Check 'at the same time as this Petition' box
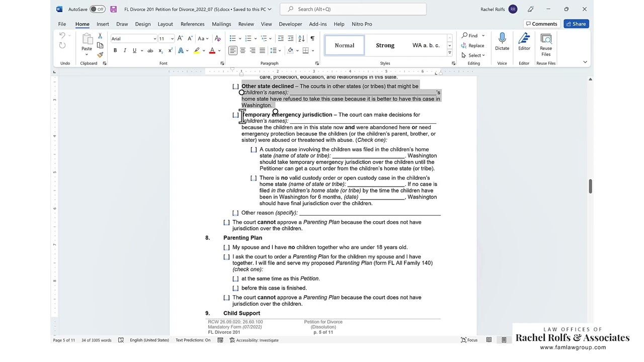This screenshot has width=644, height=362. (235, 279)
